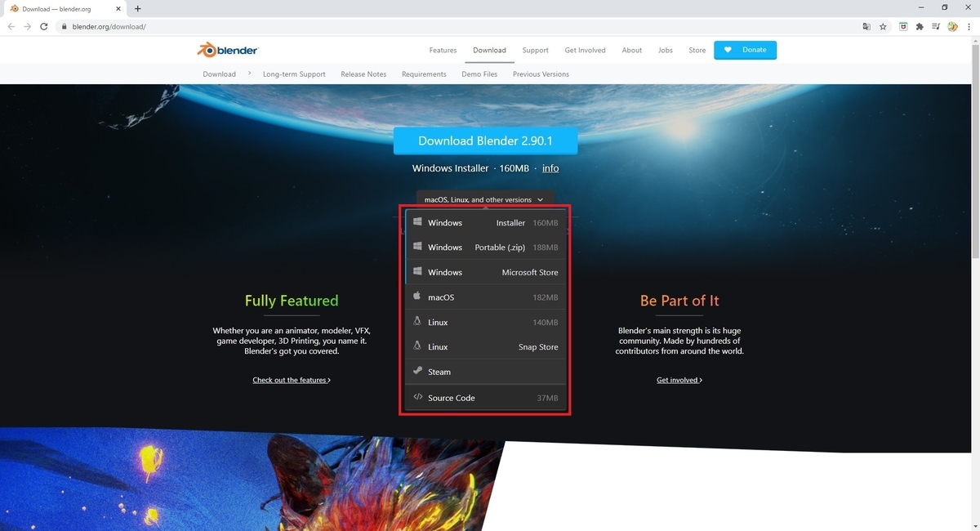Open Store in top navigation

pyautogui.click(x=697, y=50)
